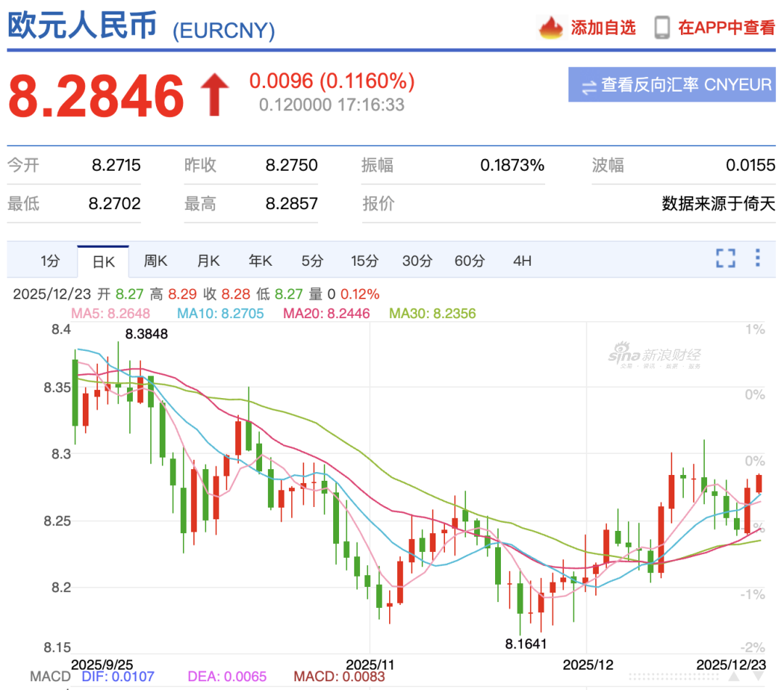Click the 欧元人民币 title
Viewport: 784px width, 690px height.
tap(83, 25)
